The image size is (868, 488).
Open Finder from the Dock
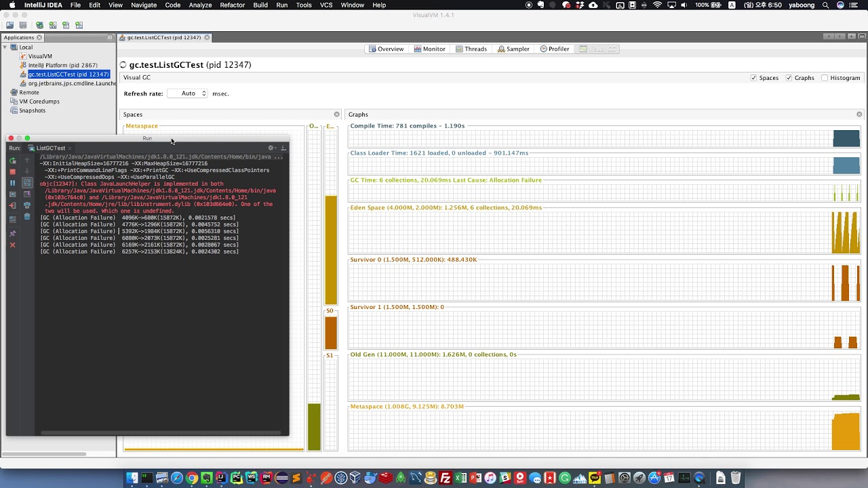pyautogui.click(x=132, y=478)
